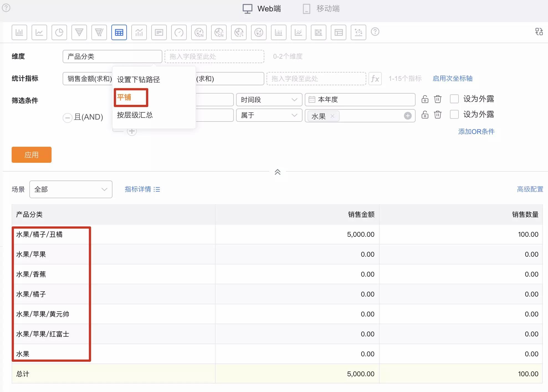Delete the 水果 filter with trash icon
The image size is (548, 392).
(x=438, y=115)
